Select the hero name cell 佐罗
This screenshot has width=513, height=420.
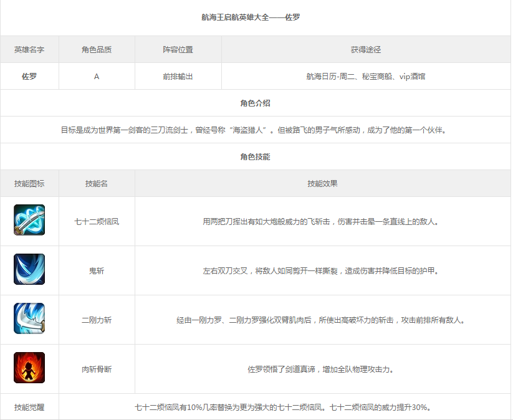(29, 77)
